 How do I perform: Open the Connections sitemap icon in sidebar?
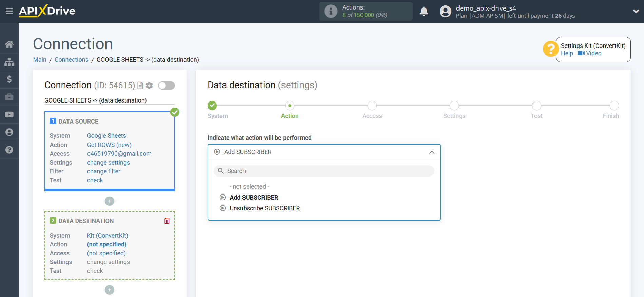pos(9,62)
